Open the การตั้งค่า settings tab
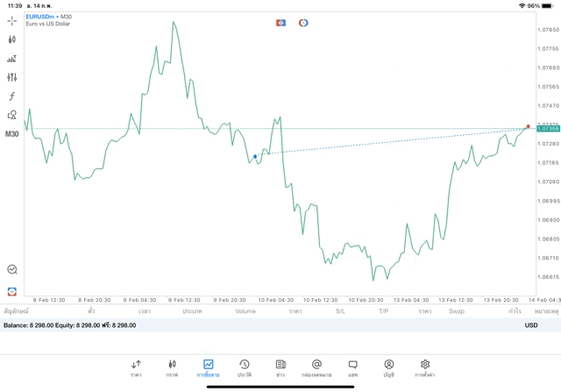The height and width of the screenshot is (392, 561). 425,367
